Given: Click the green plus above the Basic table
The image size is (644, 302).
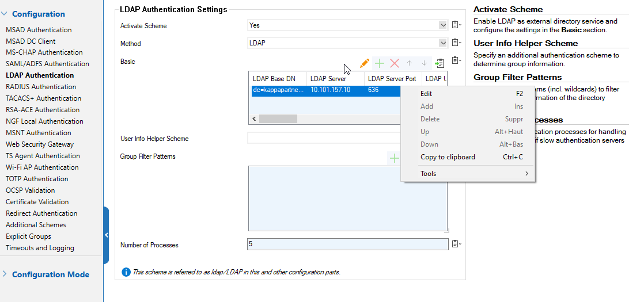Looking at the screenshot, I should [x=380, y=63].
